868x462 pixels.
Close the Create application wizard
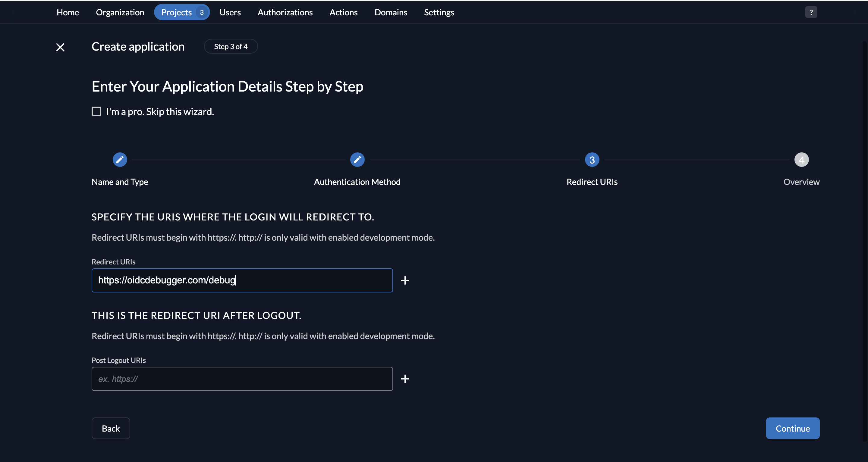pos(60,47)
